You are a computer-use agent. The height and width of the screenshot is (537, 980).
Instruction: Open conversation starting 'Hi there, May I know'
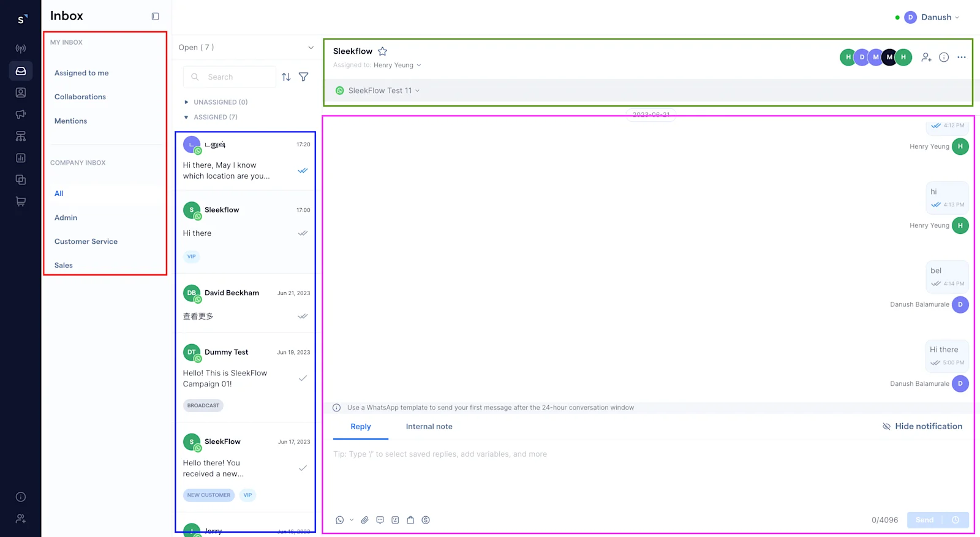(x=246, y=161)
